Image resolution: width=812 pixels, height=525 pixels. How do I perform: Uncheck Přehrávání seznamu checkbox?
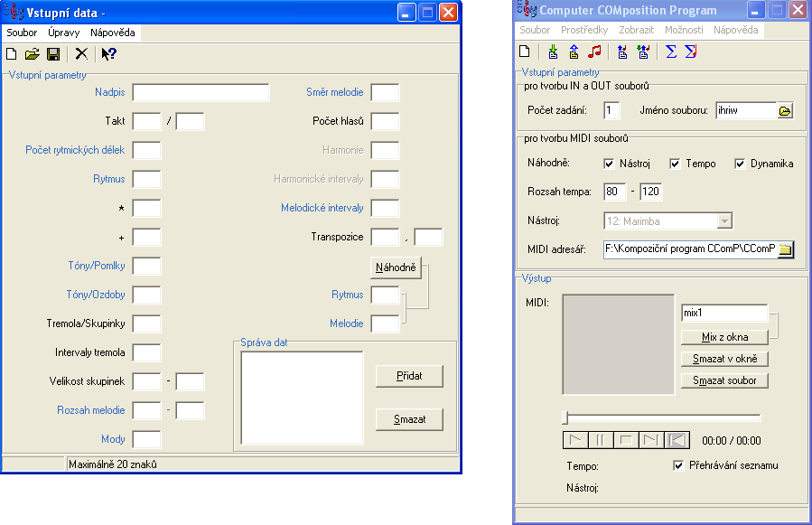coord(678,465)
